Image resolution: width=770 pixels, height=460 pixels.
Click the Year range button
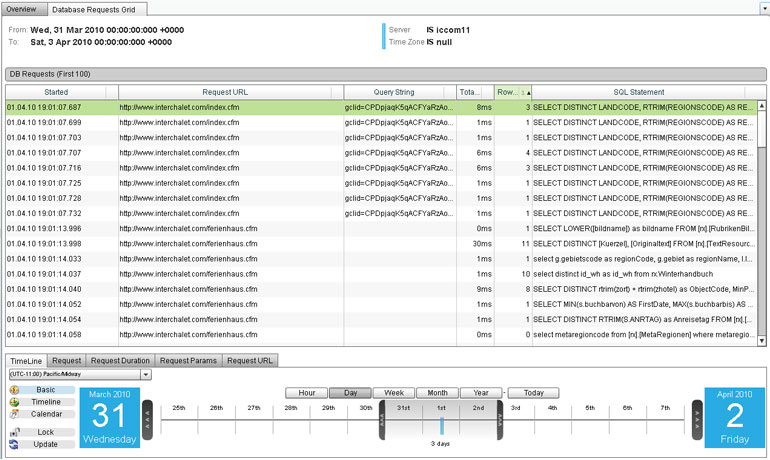(481, 393)
